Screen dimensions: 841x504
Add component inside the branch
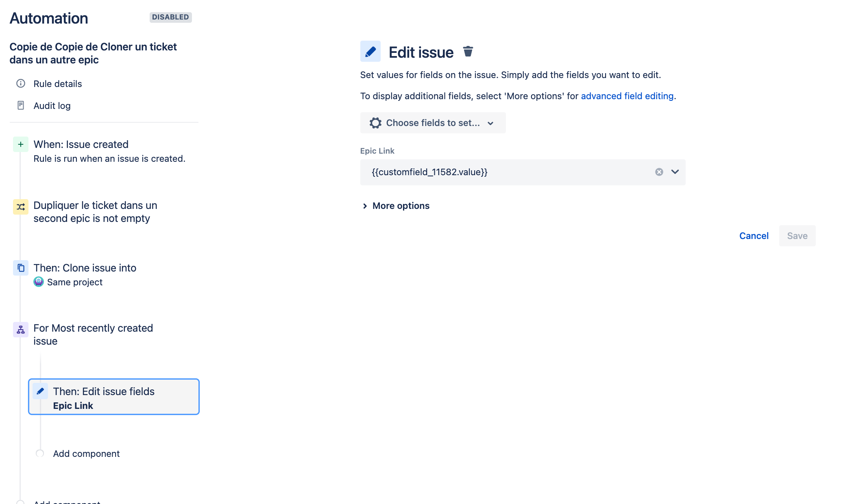point(86,454)
